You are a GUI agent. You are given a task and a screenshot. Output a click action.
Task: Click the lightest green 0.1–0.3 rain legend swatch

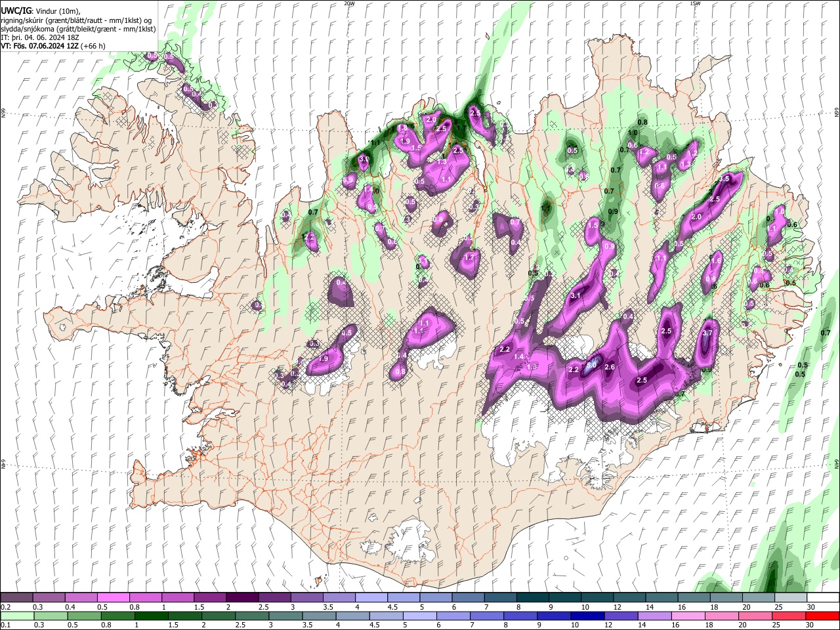click(16, 616)
